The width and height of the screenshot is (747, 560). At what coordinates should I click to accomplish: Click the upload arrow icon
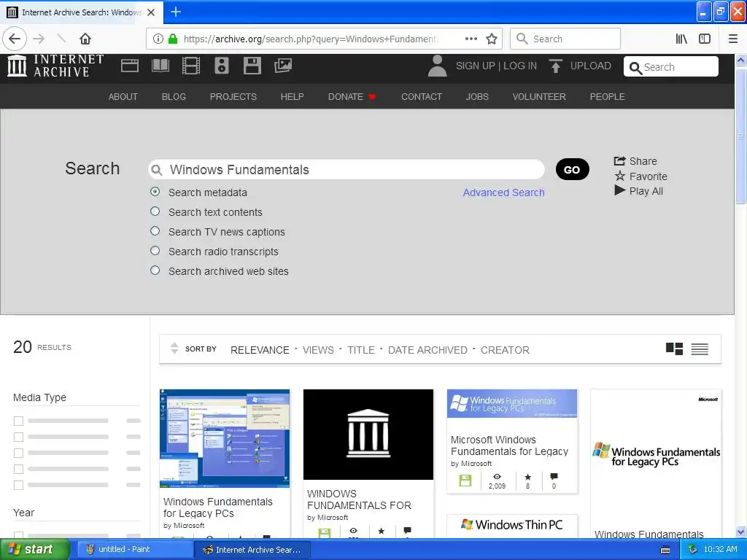pos(555,66)
